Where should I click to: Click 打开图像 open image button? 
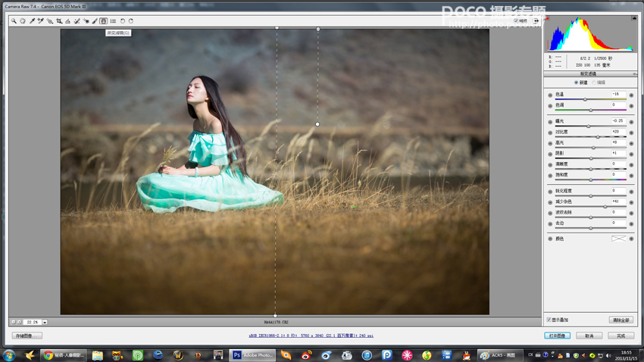(x=557, y=335)
